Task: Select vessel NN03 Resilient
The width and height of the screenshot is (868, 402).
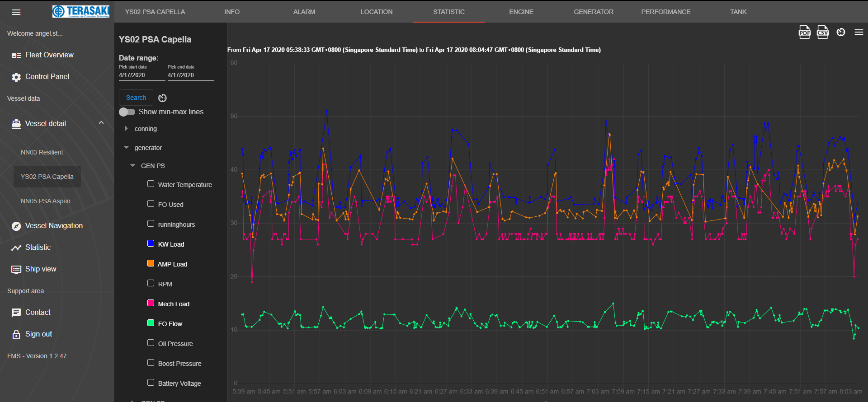Action: click(42, 153)
